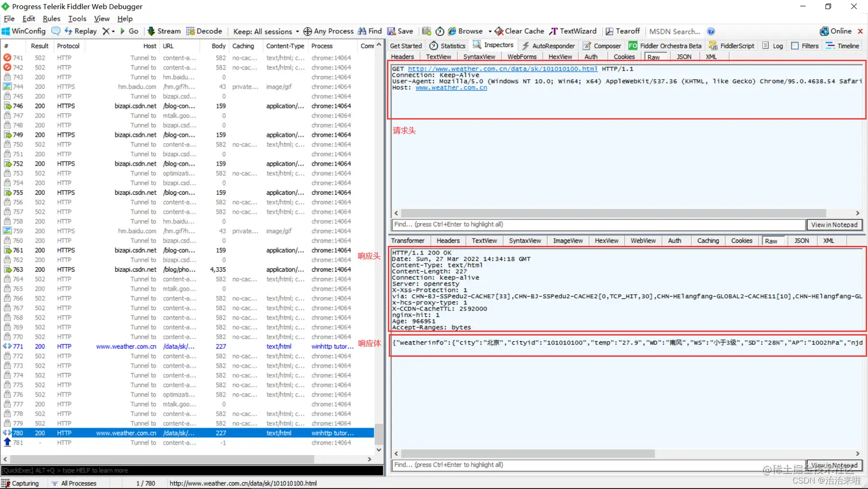Select response inspector WebView tab
Image resolution: width=868 pixels, height=489 pixels.
point(643,241)
